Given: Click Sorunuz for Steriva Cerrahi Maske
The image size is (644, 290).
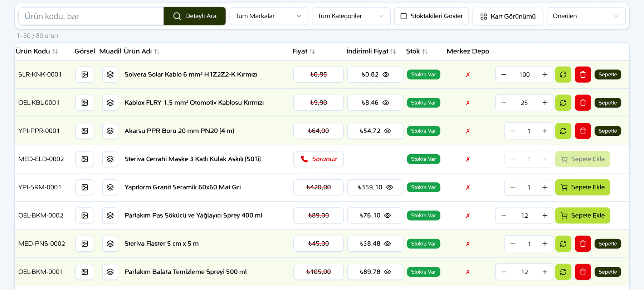Looking at the screenshot, I should pyautogui.click(x=318, y=159).
